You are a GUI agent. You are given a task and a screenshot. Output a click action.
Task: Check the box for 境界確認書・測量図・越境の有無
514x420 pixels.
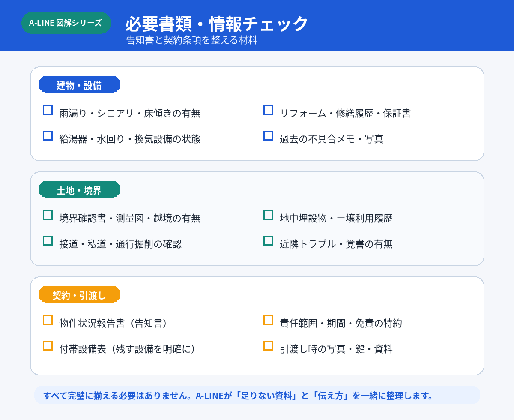coord(48,215)
